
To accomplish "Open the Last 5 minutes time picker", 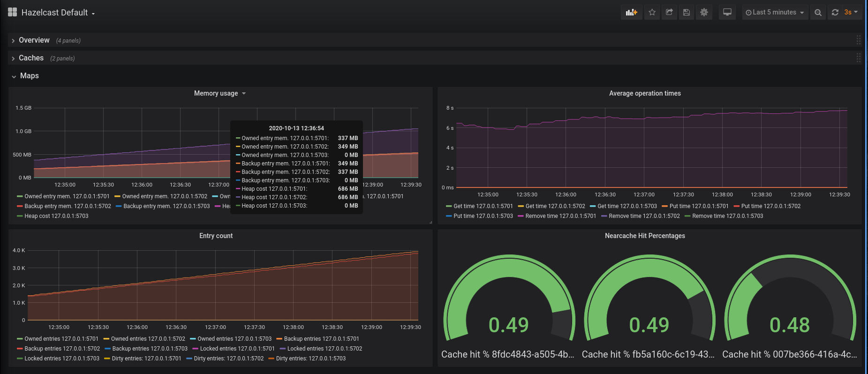I will [774, 13].
